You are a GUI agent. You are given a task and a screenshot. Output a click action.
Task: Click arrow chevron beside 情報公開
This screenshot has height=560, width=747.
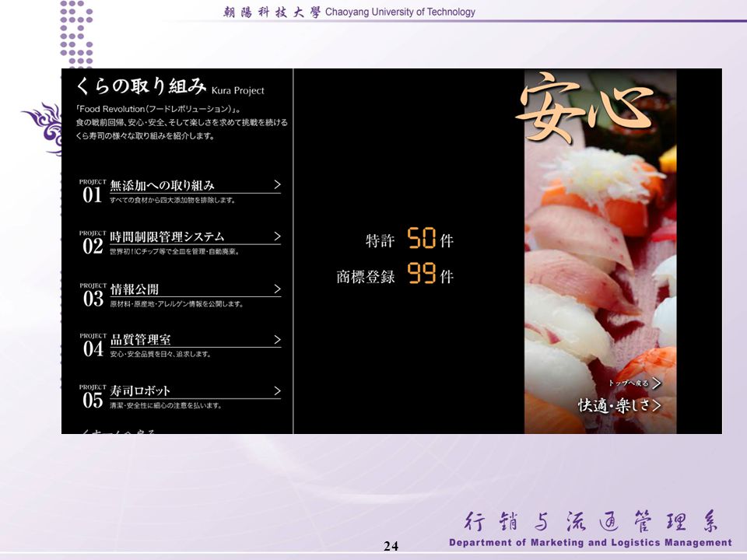[x=277, y=289]
